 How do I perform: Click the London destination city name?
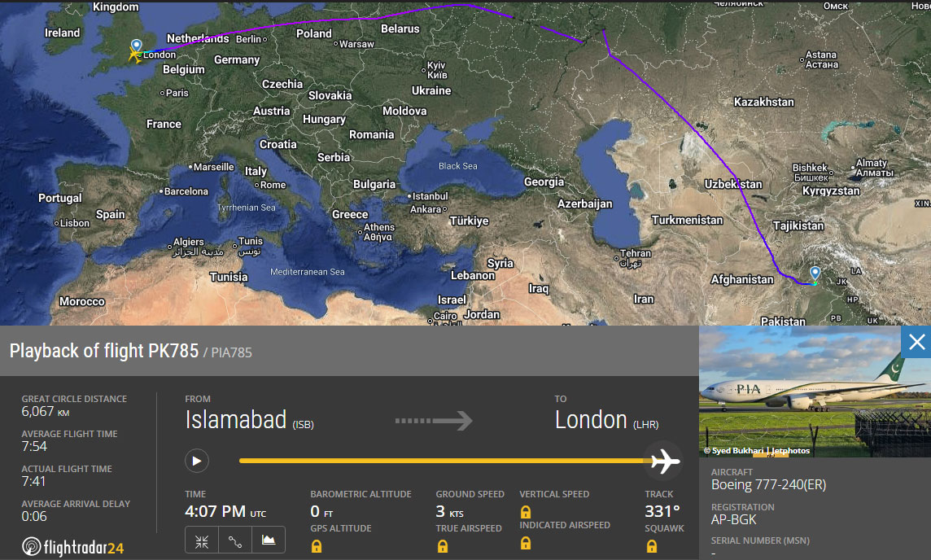(591, 420)
